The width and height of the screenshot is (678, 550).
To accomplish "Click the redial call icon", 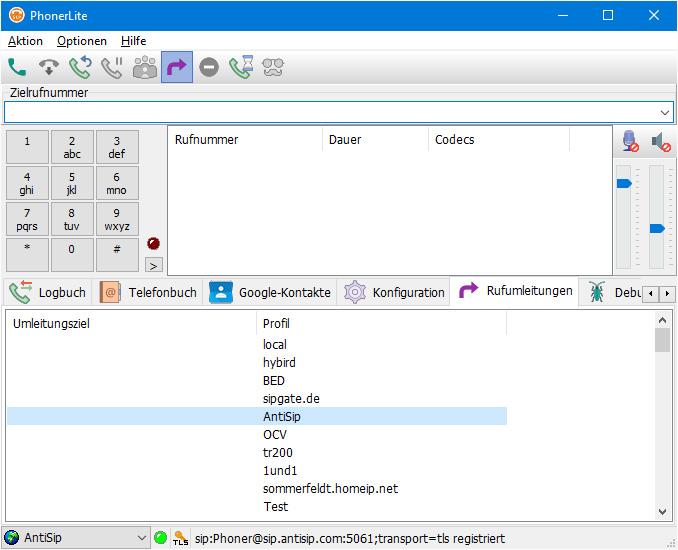I will (x=81, y=68).
